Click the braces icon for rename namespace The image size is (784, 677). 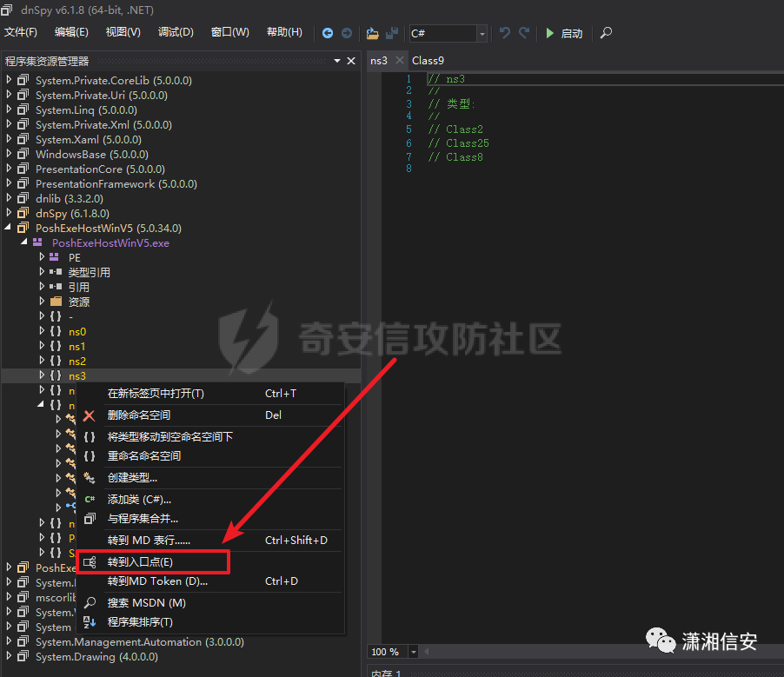[x=90, y=456]
